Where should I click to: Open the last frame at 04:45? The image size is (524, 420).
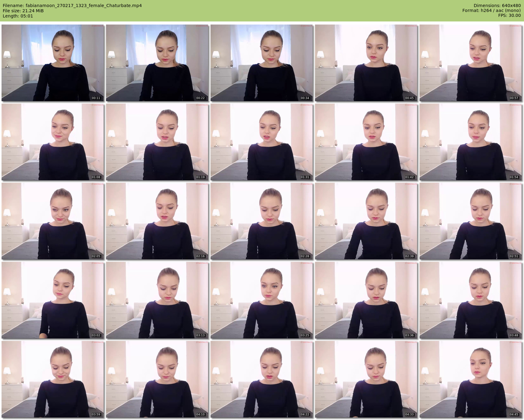tap(471, 379)
